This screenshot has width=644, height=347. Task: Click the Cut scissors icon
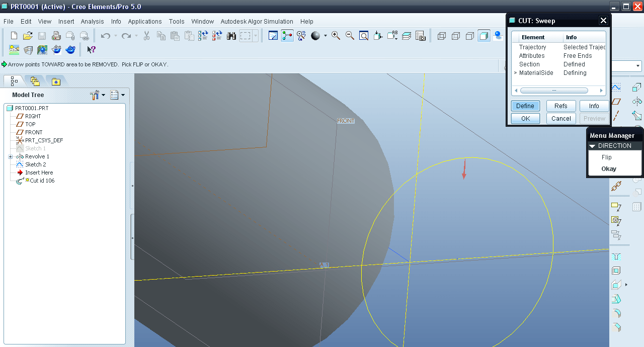147,36
